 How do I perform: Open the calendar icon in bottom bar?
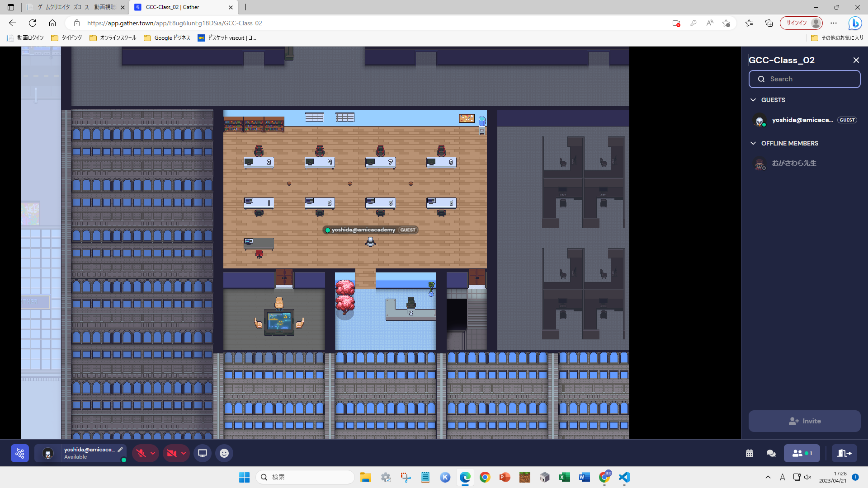tap(750, 453)
